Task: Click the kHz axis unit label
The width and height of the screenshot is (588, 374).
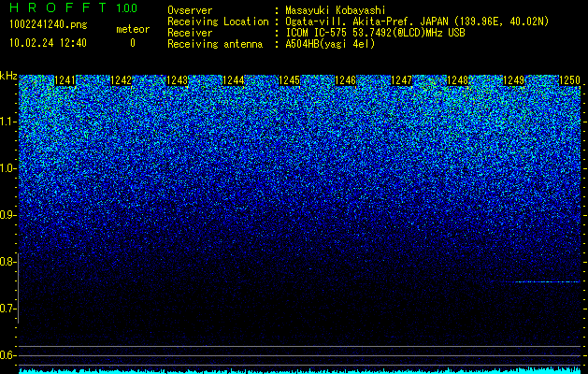Action: click(x=8, y=76)
